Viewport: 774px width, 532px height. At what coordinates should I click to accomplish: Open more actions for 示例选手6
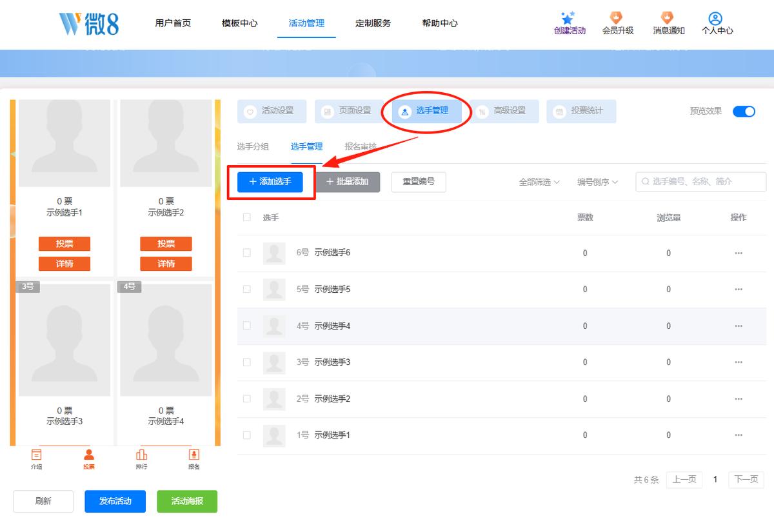point(739,253)
